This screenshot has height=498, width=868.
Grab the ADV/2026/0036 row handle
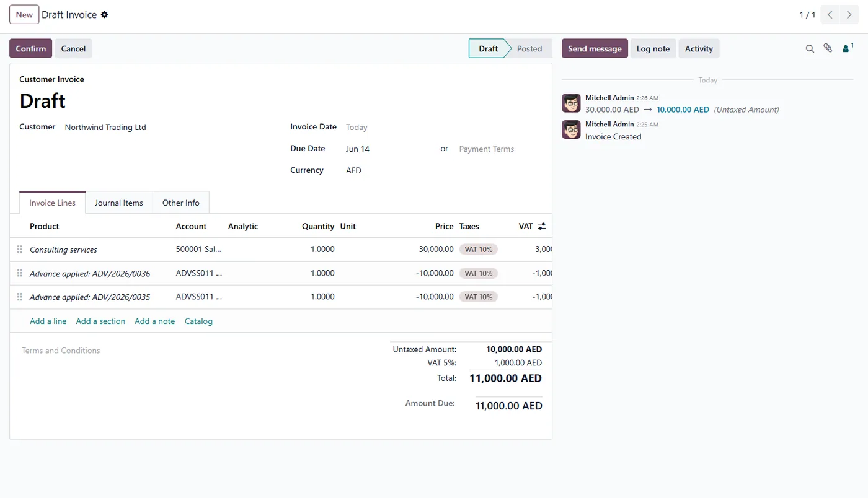(20, 273)
